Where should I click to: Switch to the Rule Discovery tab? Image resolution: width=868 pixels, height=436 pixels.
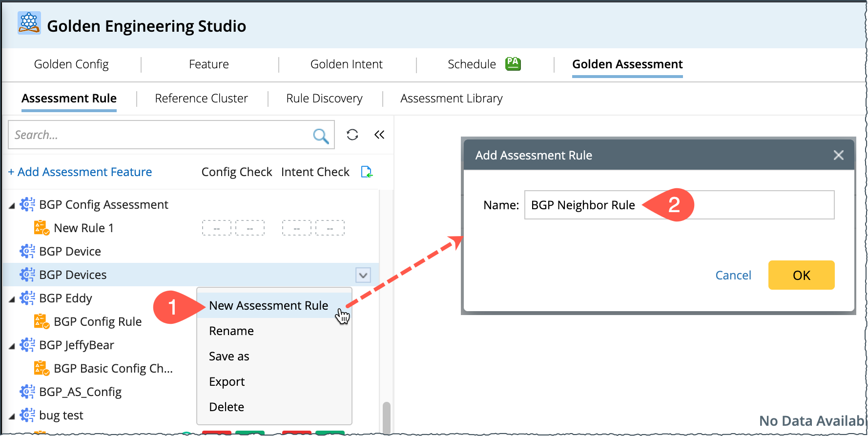(324, 99)
